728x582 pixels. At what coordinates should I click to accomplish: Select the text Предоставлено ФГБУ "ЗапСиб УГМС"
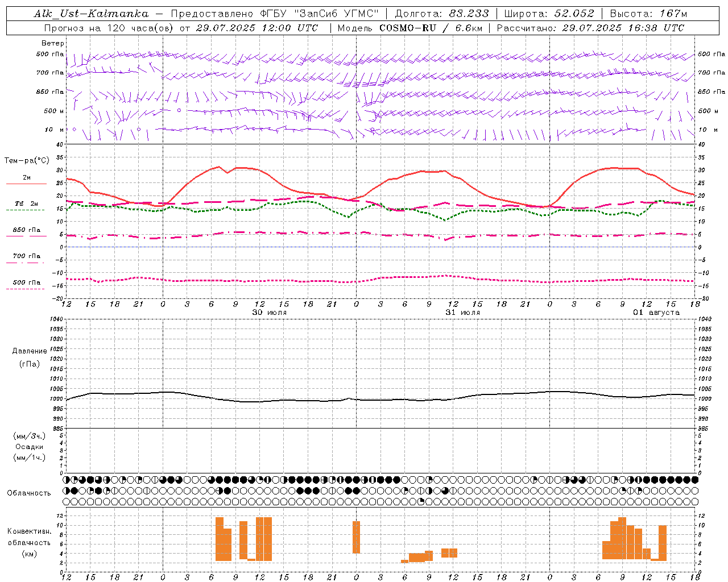[x=275, y=14]
